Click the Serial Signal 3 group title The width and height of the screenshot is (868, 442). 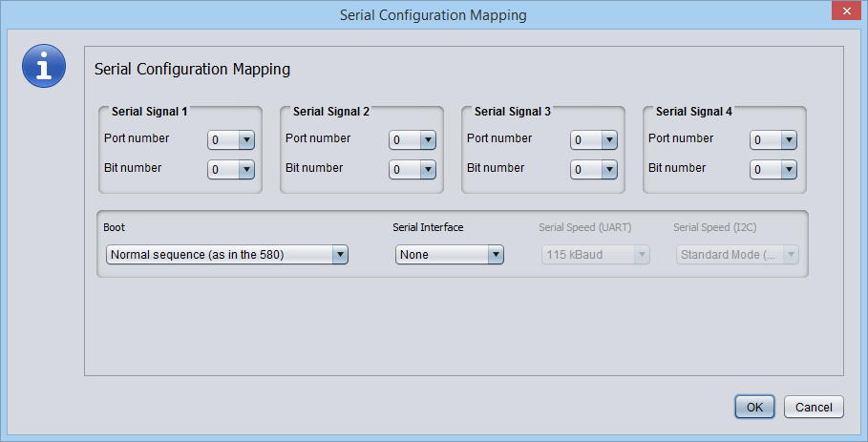pos(513,112)
